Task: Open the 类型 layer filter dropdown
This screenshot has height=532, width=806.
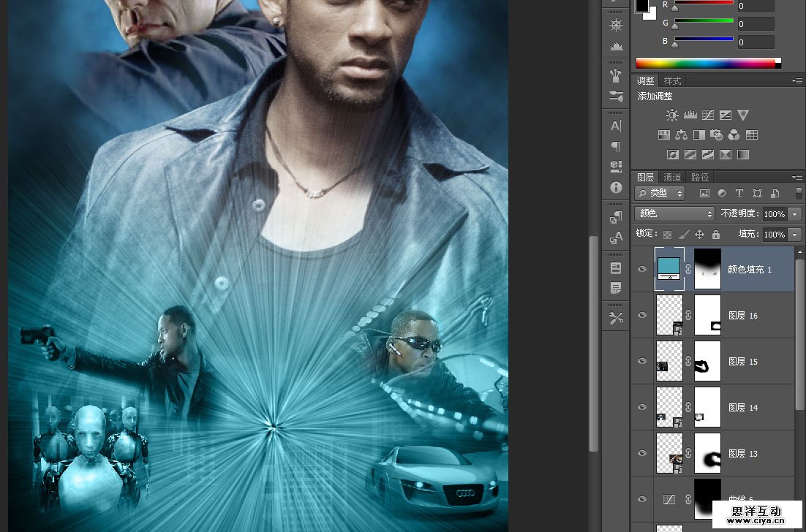Action: point(660,194)
